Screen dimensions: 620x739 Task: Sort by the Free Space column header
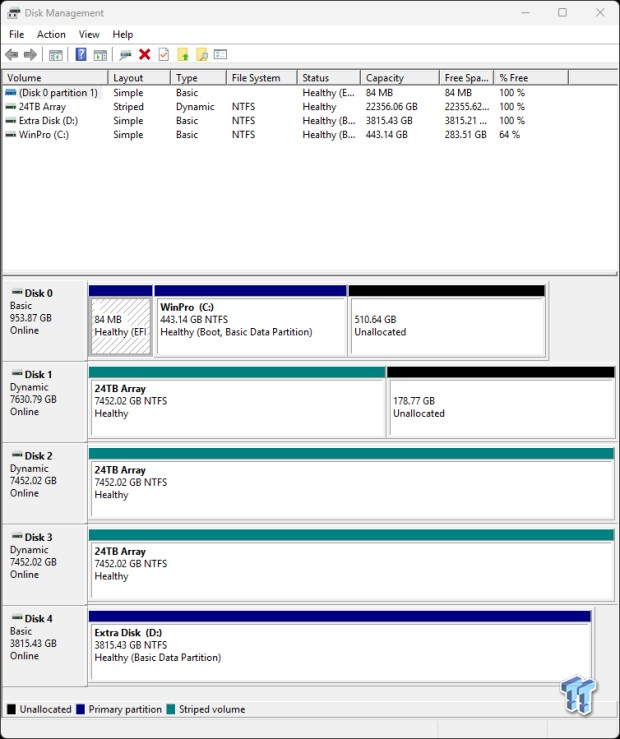(466, 78)
